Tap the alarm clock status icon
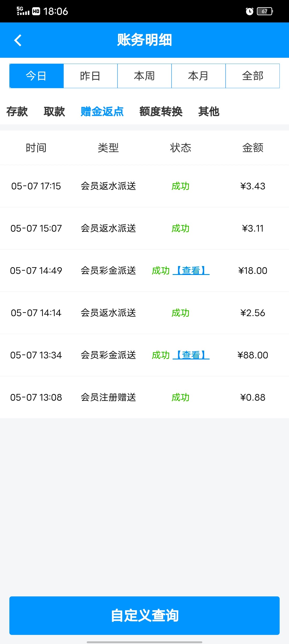This screenshot has height=644, width=289. point(249,11)
